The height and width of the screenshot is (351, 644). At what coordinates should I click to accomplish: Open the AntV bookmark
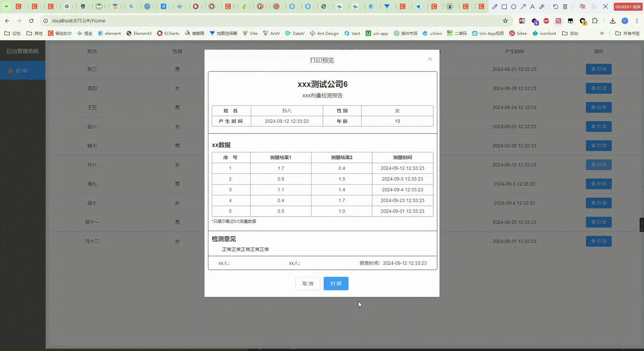pyautogui.click(x=271, y=33)
